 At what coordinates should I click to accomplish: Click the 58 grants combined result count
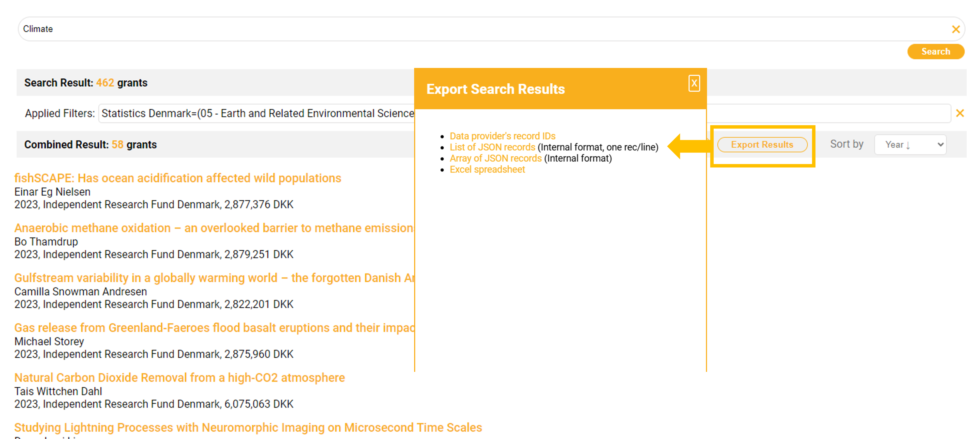(x=117, y=145)
